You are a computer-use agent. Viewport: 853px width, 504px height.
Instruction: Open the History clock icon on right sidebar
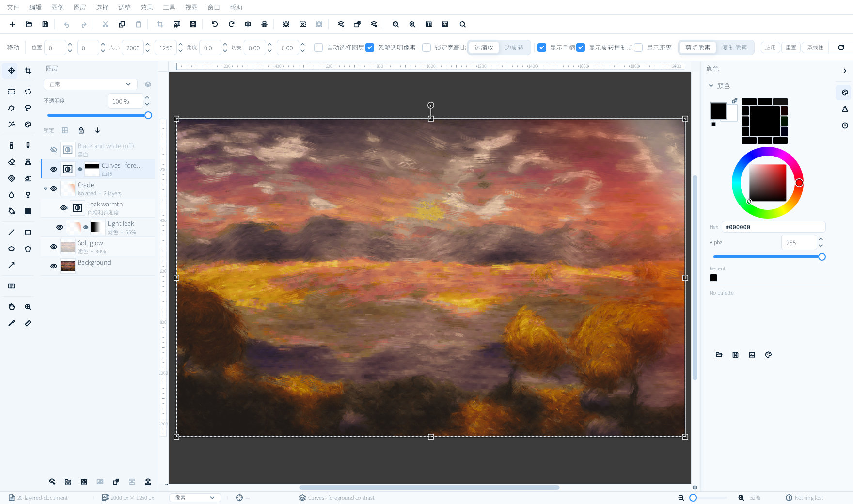[x=845, y=126]
